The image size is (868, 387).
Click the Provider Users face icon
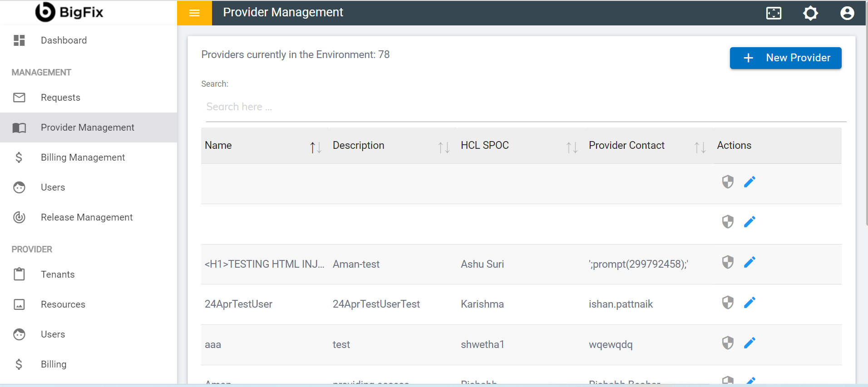19,334
